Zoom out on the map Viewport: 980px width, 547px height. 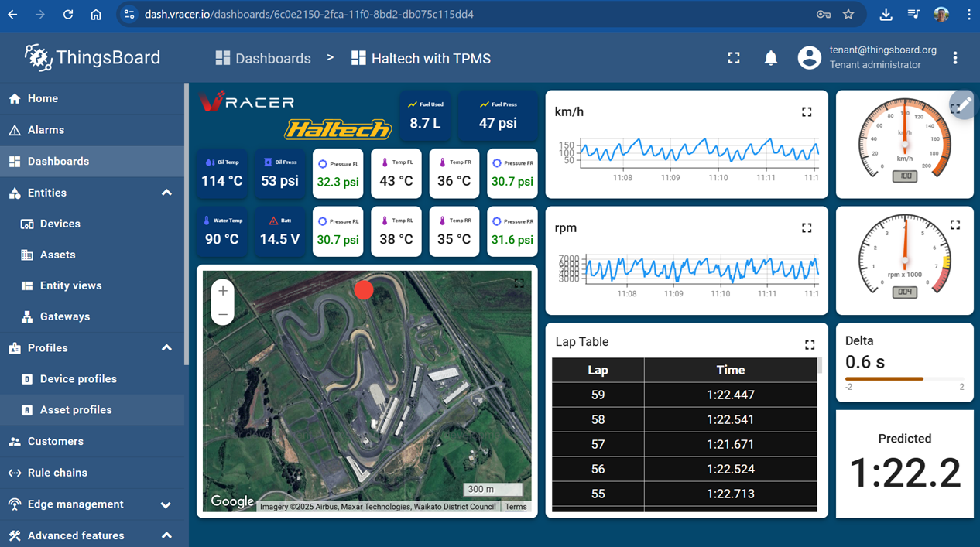pyautogui.click(x=223, y=314)
